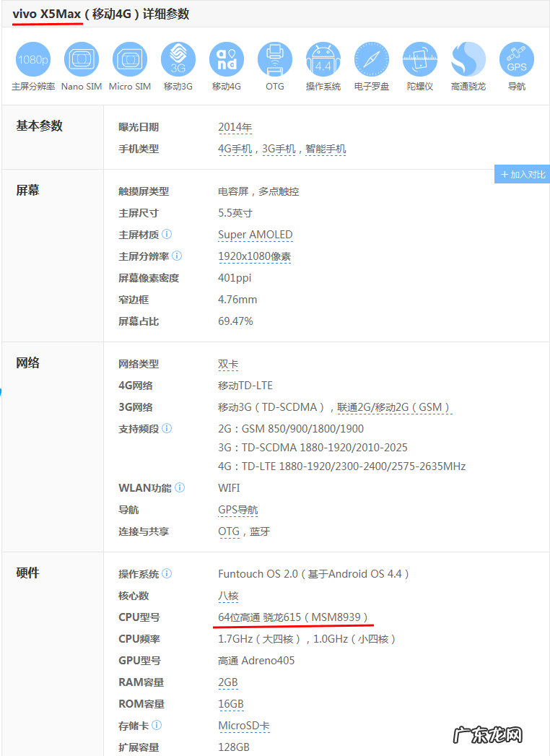This screenshot has width=550, height=756.
Task: Click the OTG feature icon
Action: (275, 59)
